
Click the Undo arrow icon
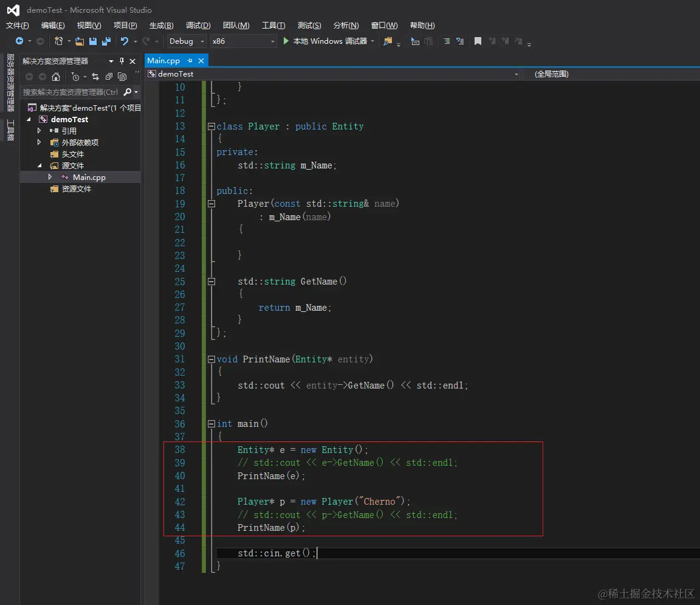point(125,41)
